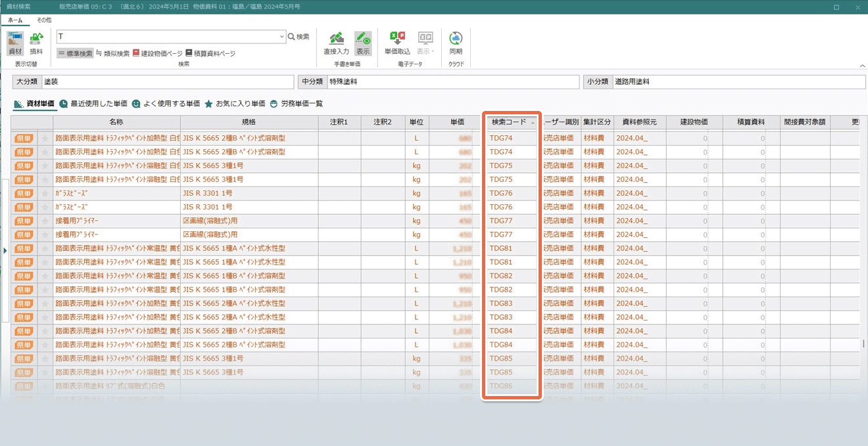Click the 中分類 label button
The image size is (868, 446).
point(312,81)
